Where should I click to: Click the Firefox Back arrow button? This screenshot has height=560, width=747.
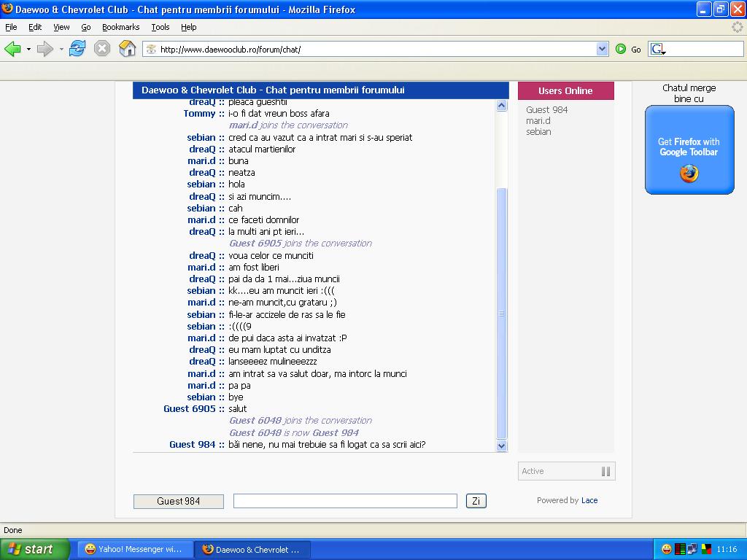12,49
